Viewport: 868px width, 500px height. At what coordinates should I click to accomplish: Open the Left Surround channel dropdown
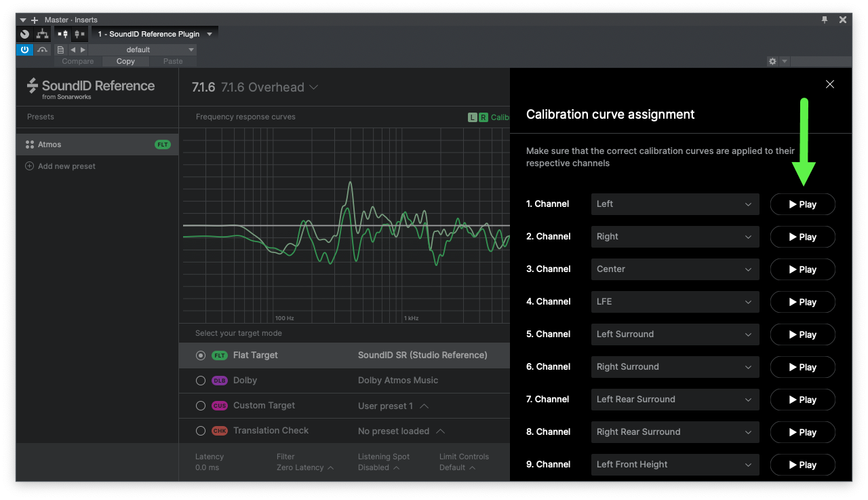coord(675,334)
